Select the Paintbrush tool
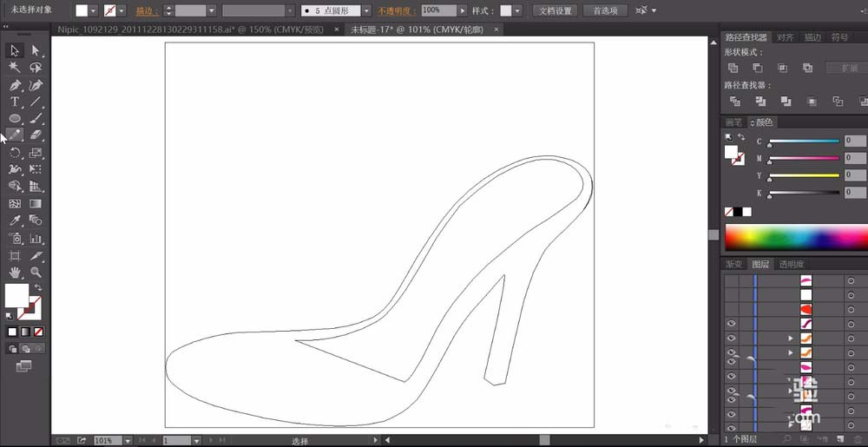 click(x=36, y=118)
